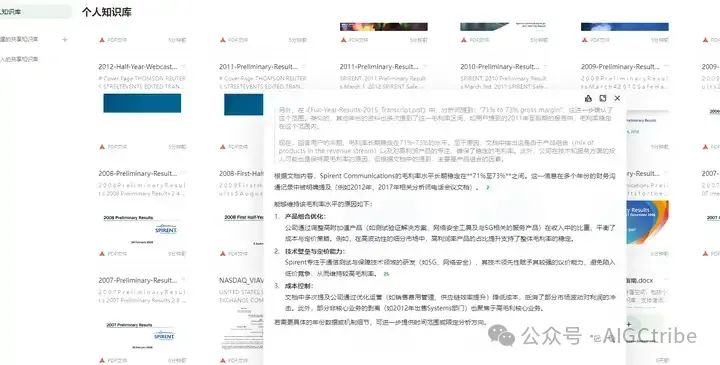720x365 pixels.
Task: Open the joined shared knowledge base item
Action: [19, 59]
